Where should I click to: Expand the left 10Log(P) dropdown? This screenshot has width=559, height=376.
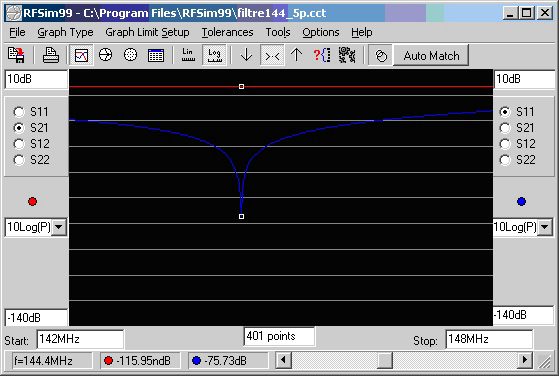59,227
